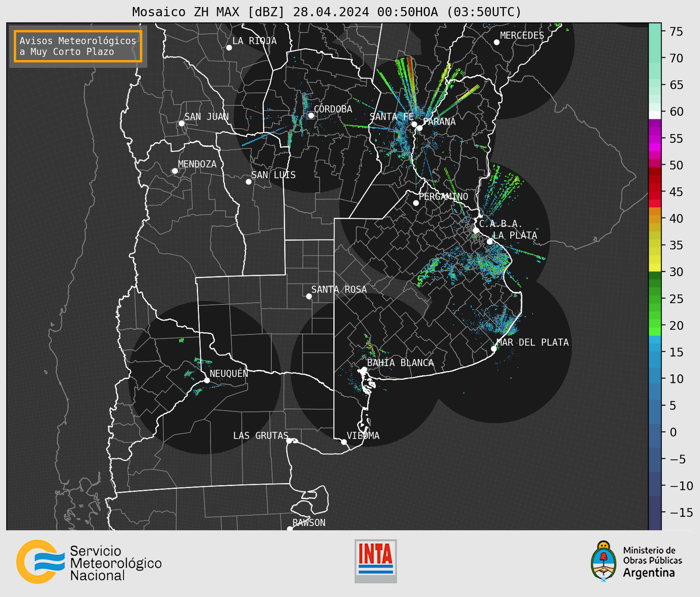Select the Mercedes city marker
Image resolution: width=700 pixels, height=597 pixels.
click(497, 42)
